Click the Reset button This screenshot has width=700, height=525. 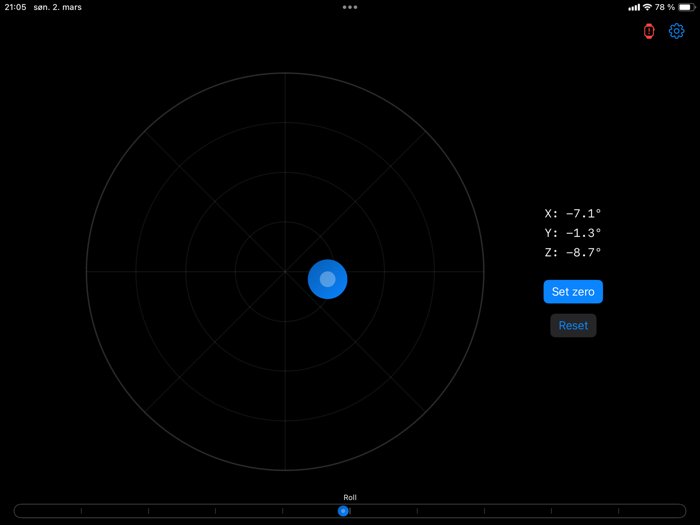[x=573, y=325]
